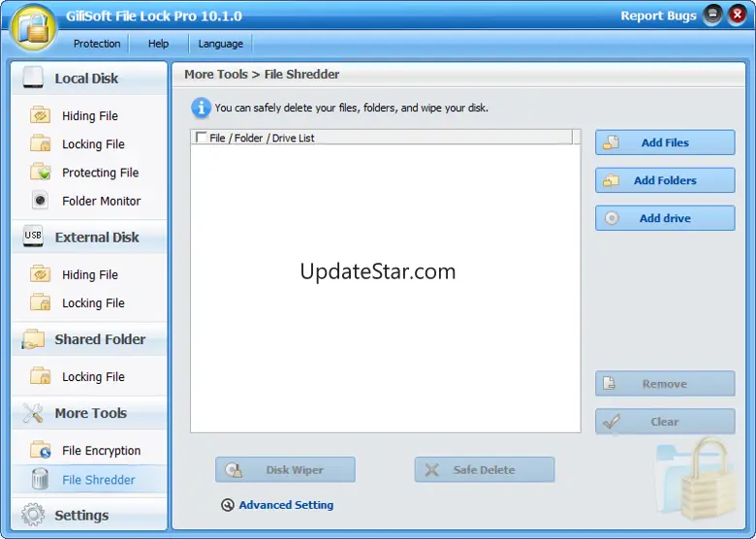This screenshot has height=539, width=756.
Task: Select File Shredder in sidebar
Action: point(89,480)
